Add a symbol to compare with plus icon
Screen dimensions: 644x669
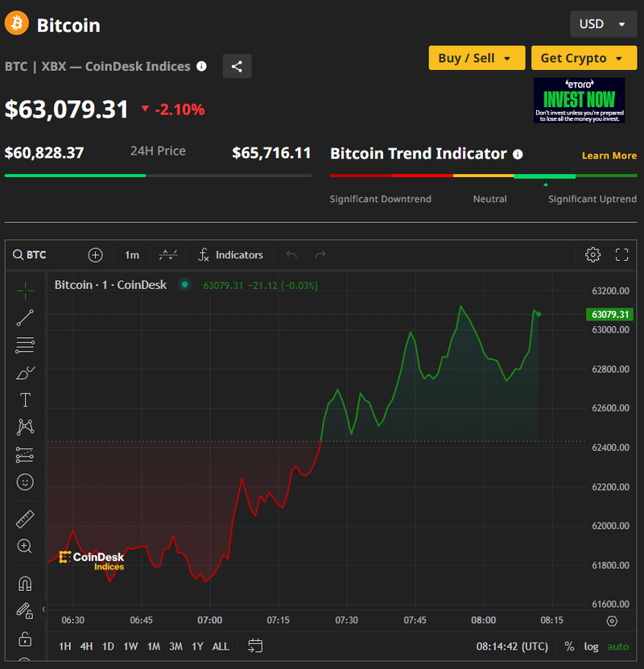pos(95,255)
